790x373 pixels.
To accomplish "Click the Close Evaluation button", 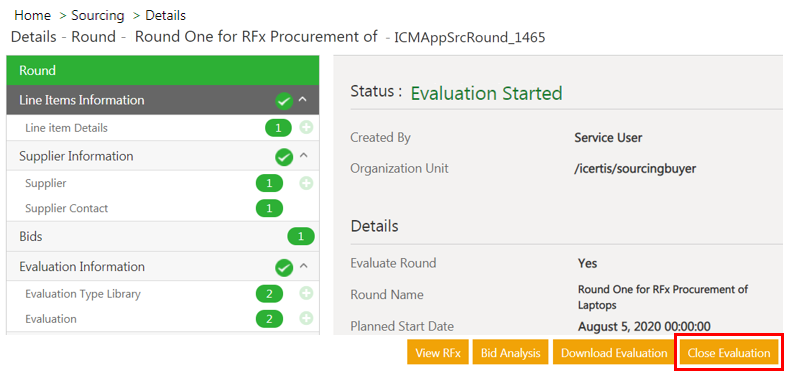I will [729, 352].
